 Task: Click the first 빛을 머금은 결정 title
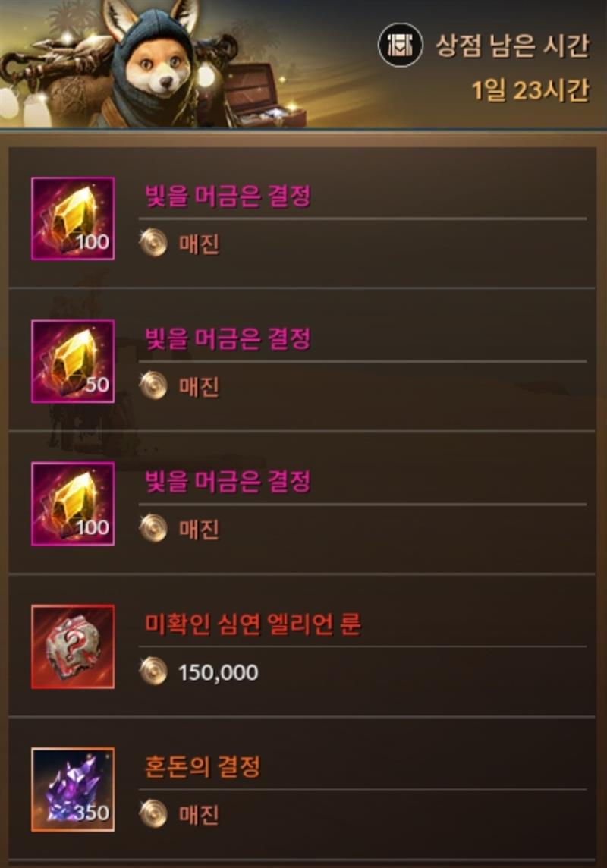click(x=228, y=196)
